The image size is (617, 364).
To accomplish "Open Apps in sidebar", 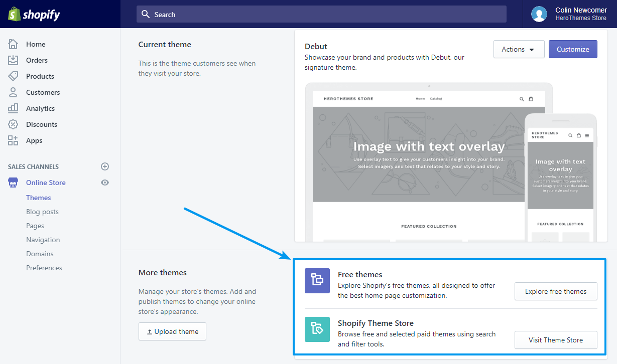I will [x=34, y=140].
